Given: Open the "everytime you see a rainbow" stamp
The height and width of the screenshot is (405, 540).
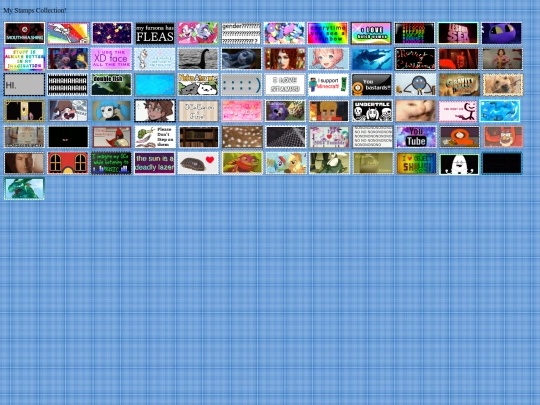Looking at the screenshot, I should (x=328, y=33).
